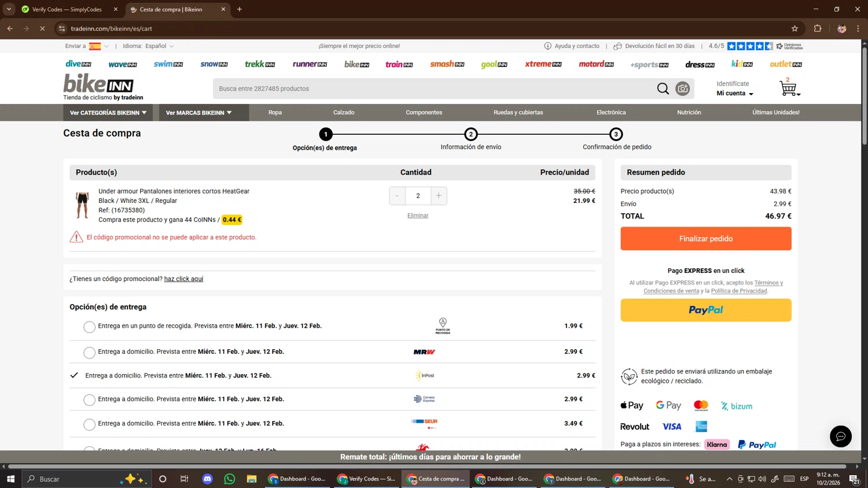Open Enviar a country flag dropdown
The image size is (868, 488).
coord(99,46)
